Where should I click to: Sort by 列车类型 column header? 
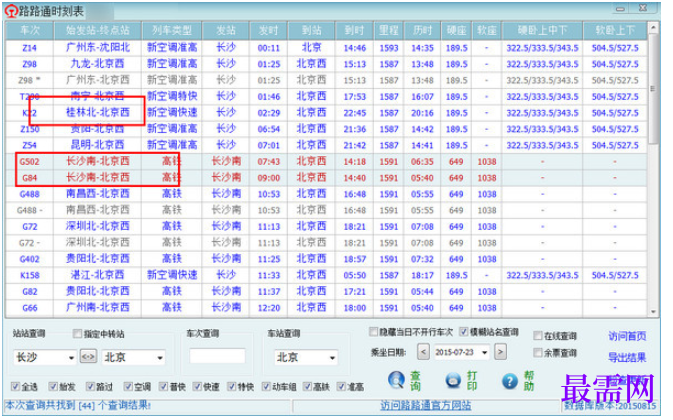(x=172, y=30)
